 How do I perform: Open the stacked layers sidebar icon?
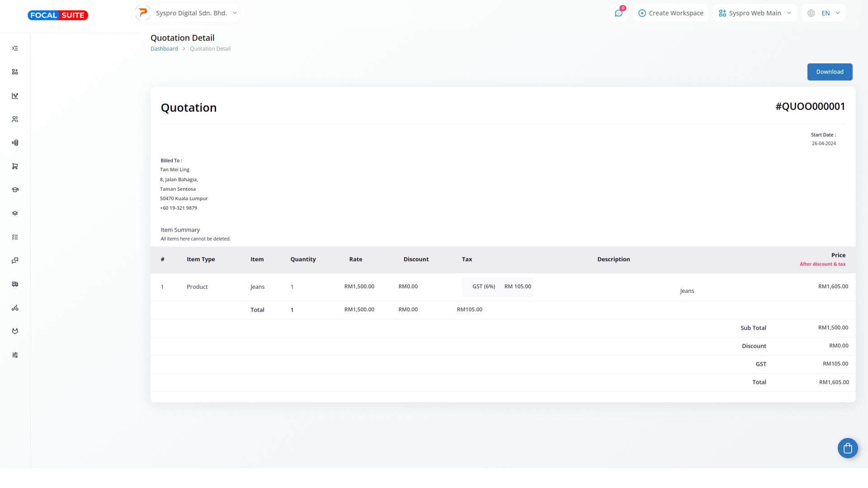click(15, 213)
